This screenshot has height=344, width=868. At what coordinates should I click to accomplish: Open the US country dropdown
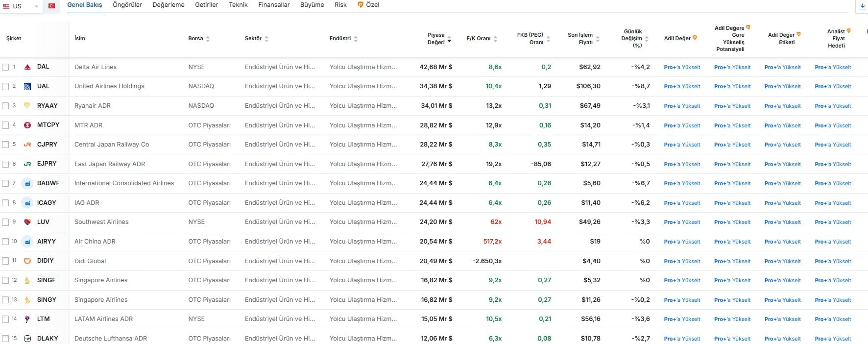(22, 6)
